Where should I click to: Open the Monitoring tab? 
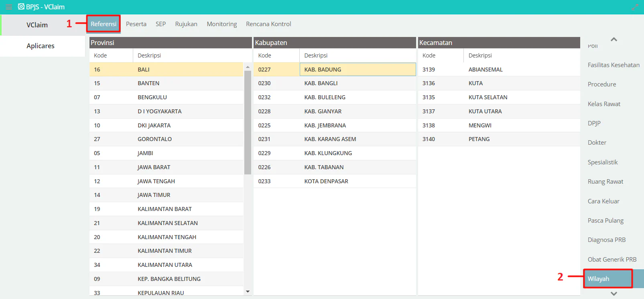[222, 24]
